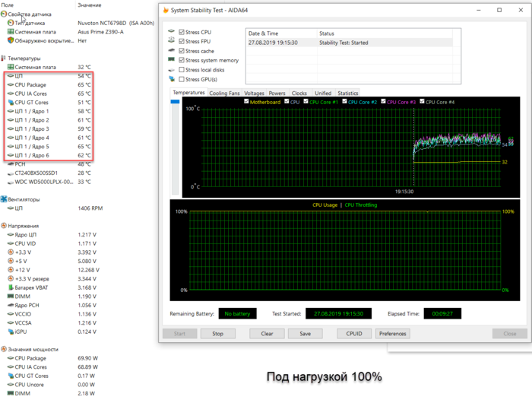The height and width of the screenshot is (403, 532).
Task: Select the CPU Uncore 0.00 W row
Action: click(51, 384)
